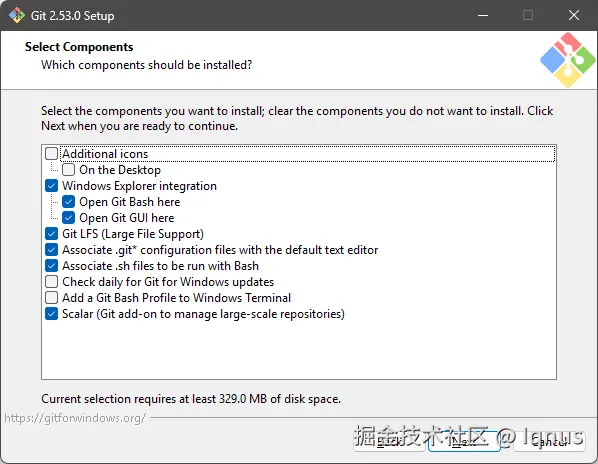Image resolution: width=598 pixels, height=464 pixels.
Task: Close the Git Setup window
Action: 574,15
